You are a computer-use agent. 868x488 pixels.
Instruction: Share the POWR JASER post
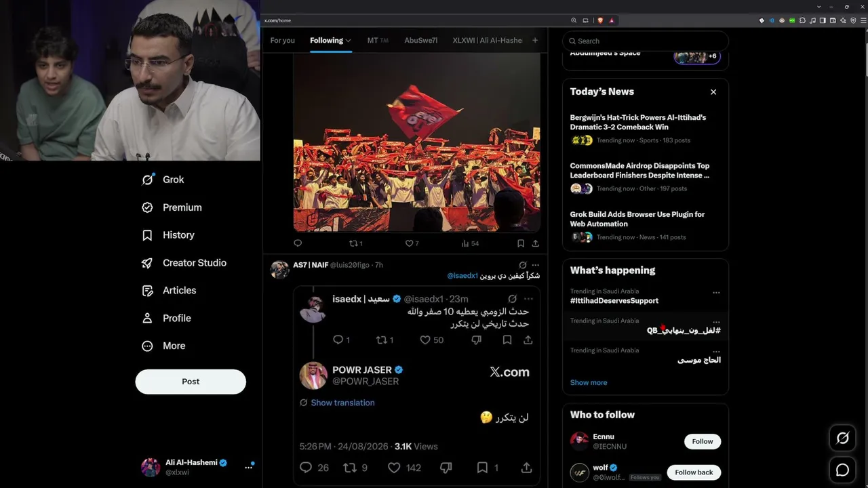point(526,468)
